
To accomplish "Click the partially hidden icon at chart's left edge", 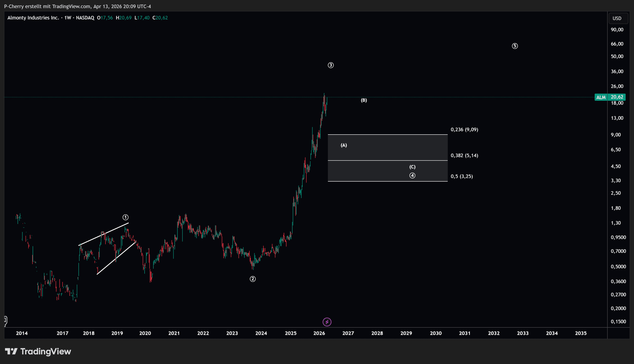I will point(5,320).
